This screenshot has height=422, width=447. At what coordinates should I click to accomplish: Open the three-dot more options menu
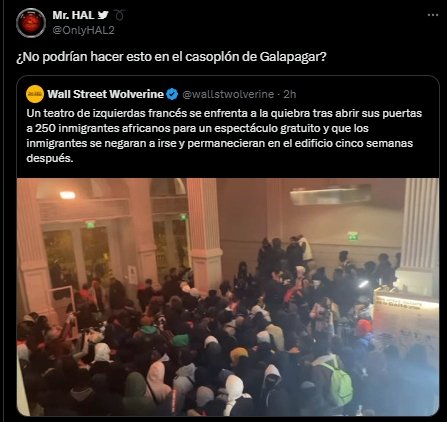(x=433, y=15)
